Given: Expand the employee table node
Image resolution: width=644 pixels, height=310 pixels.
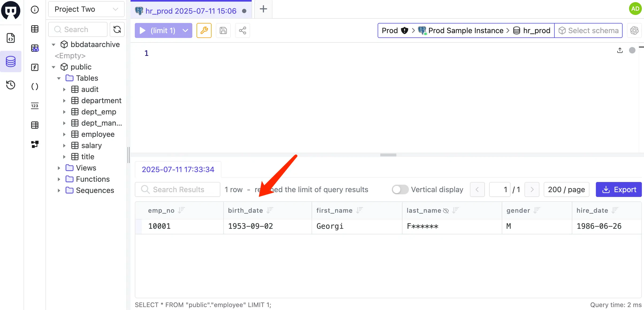Looking at the screenshot, I should (x=64, y=134).
